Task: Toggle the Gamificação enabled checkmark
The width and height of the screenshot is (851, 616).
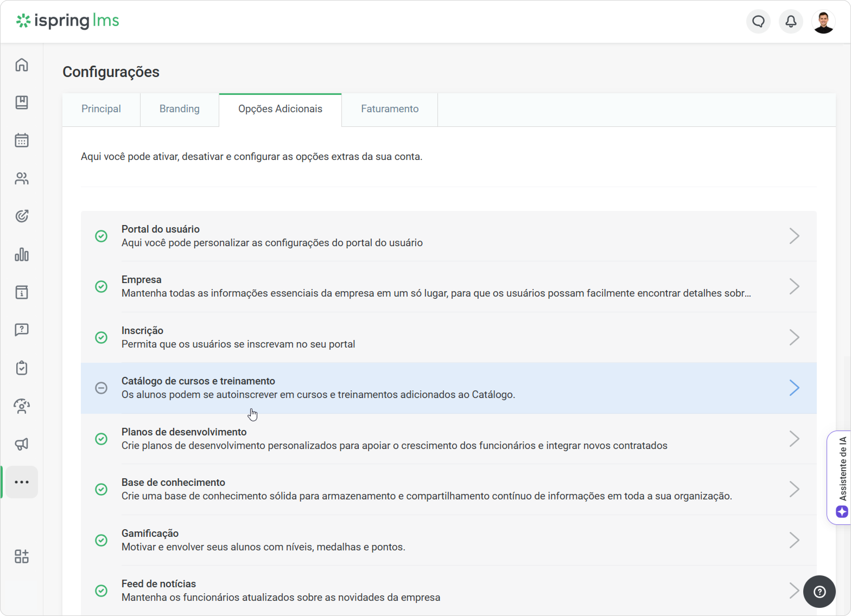Action: point(101,540)
